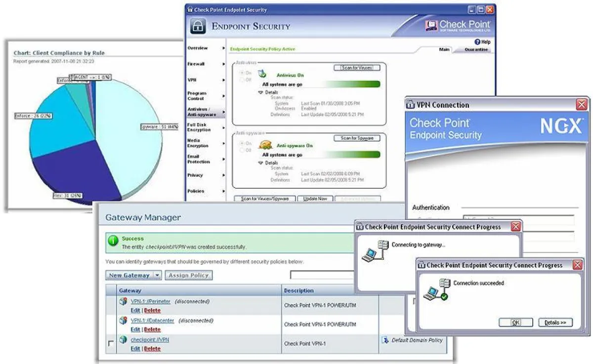The height and width of the screenshot is (364, 593).
Task: Open the New Gateway dropdown arrow
Action: click(157, 275)
